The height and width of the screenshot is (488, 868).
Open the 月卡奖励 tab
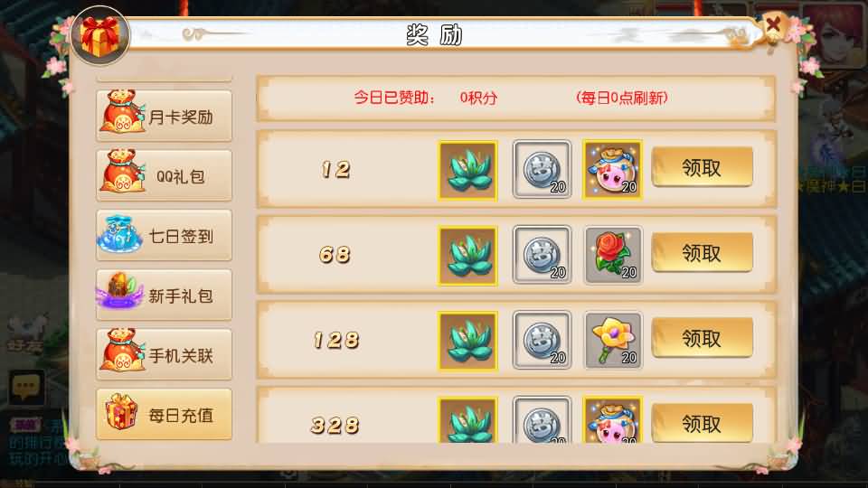click(164, 116)
